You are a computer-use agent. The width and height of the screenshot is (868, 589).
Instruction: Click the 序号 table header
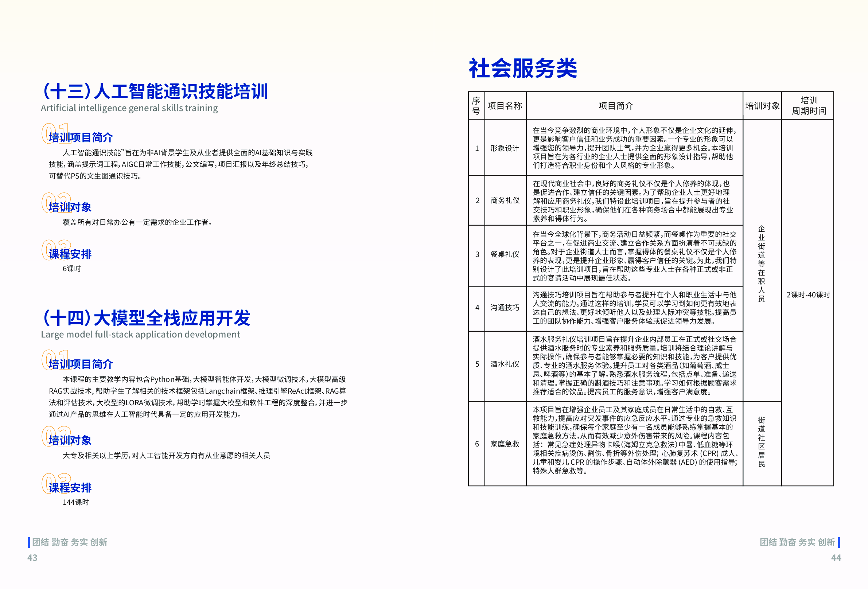click(x=476, y=106)
